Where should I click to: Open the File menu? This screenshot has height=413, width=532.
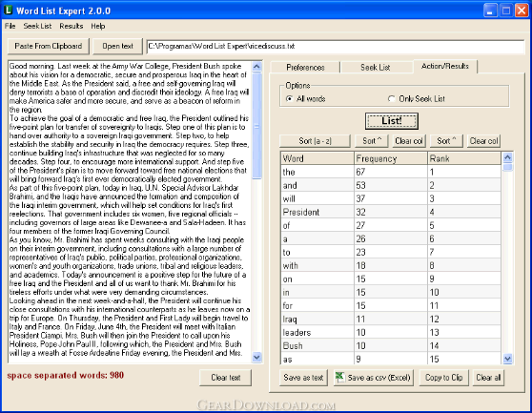pos(10,26)
